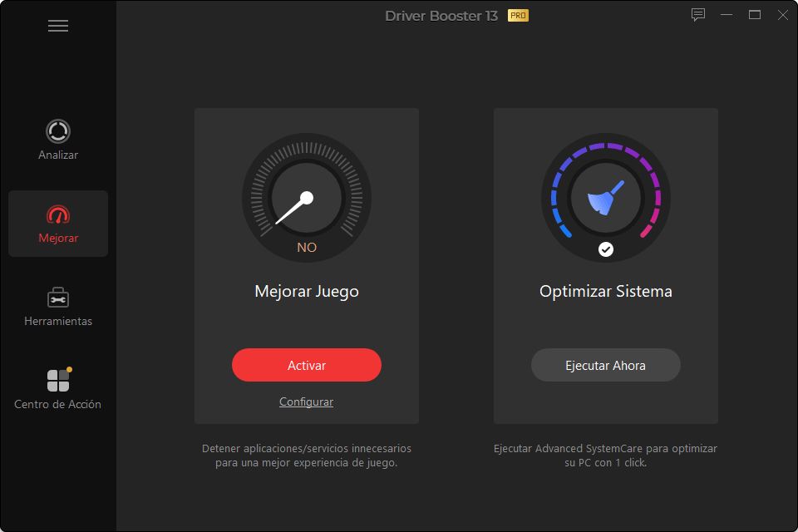Maximize the Driver Booster window

point(755,15)
